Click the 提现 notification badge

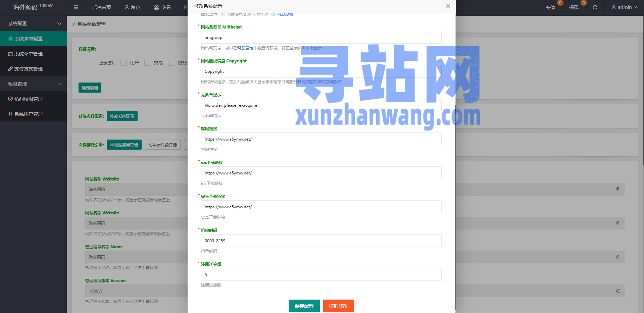[x=584, y=3]
